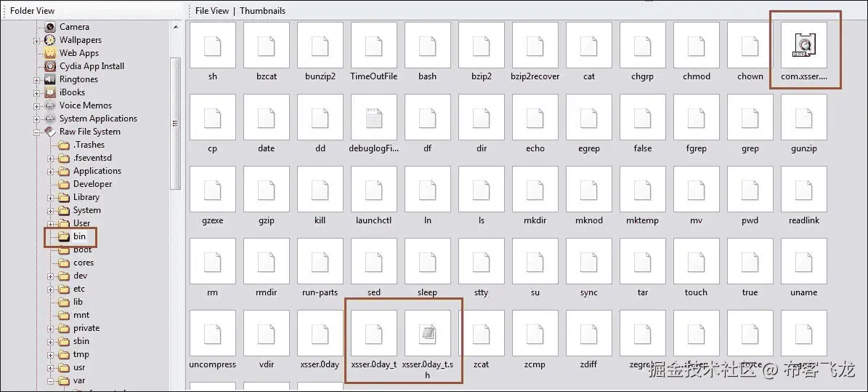The width and height of the screenshot is (868, 392).
Task: Select the sh file thumbnail
Action: [x=213, y=46]
